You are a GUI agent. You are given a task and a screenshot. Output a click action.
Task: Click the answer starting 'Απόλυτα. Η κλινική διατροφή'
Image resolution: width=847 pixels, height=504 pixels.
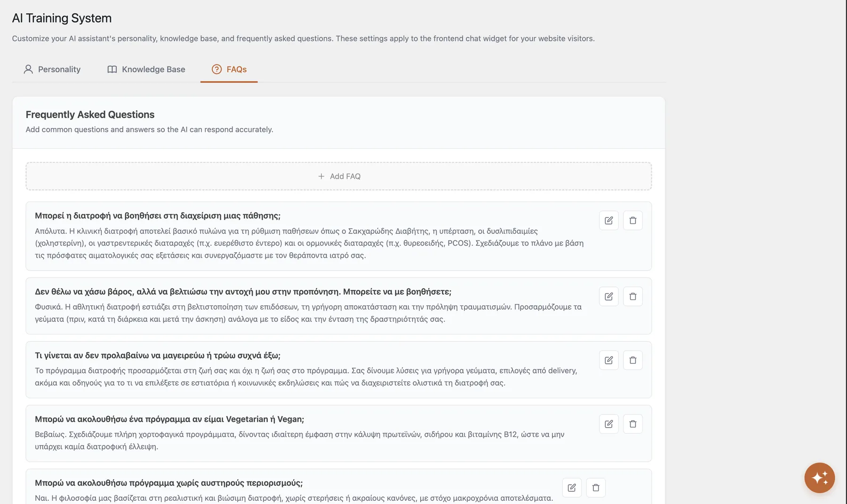(x=309, y=243)
